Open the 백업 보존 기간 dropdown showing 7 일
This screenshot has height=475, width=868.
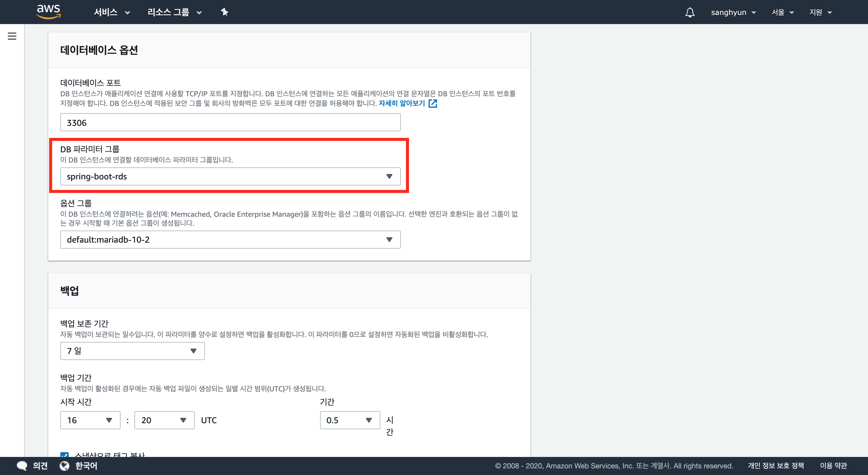click(132, 351)
